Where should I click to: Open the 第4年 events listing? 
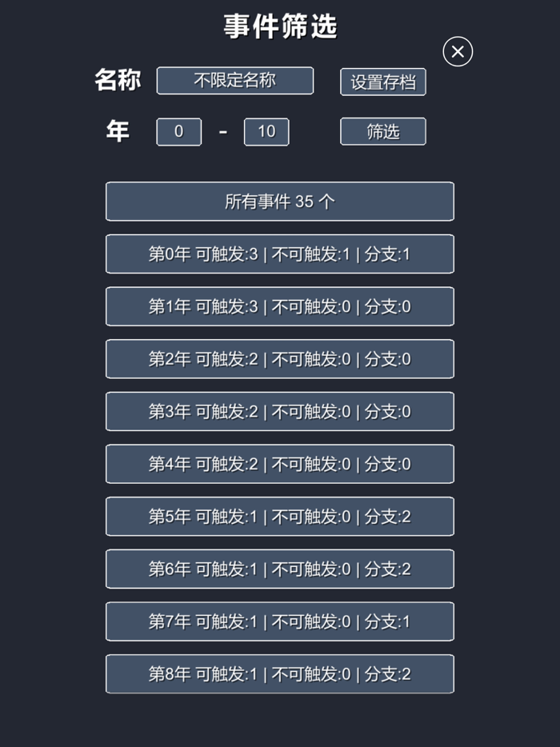click(279, 464)
